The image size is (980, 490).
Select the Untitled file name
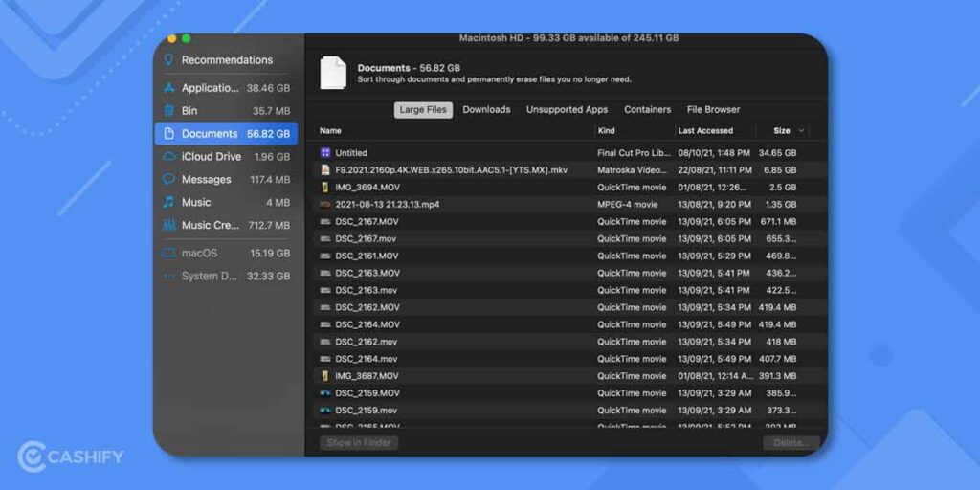pos(351,152)
